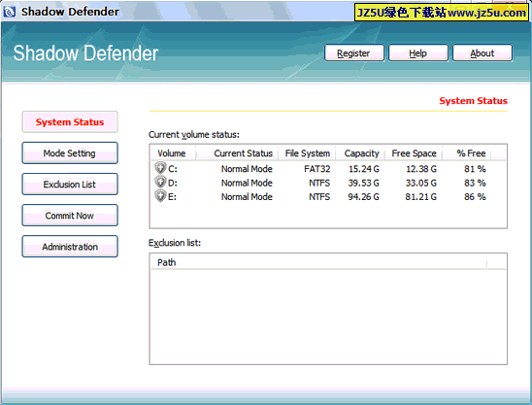532x405 pixels.
Task: Click the 86 % free value
Action: 475,197
